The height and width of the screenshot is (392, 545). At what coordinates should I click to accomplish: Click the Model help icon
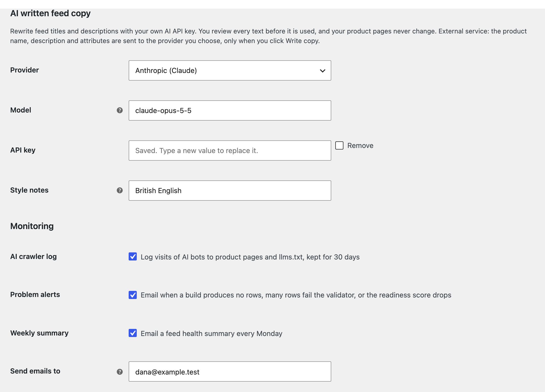point(120,110)
